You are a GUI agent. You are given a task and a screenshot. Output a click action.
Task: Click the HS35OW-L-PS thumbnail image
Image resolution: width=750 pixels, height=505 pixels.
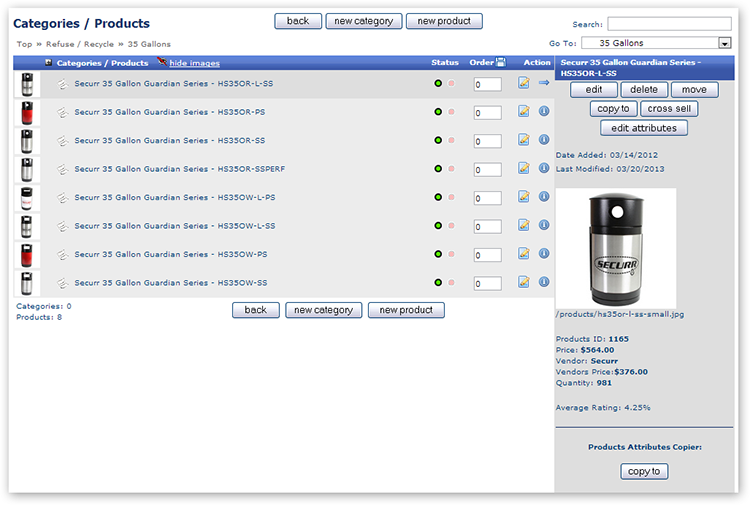point(27,198)
